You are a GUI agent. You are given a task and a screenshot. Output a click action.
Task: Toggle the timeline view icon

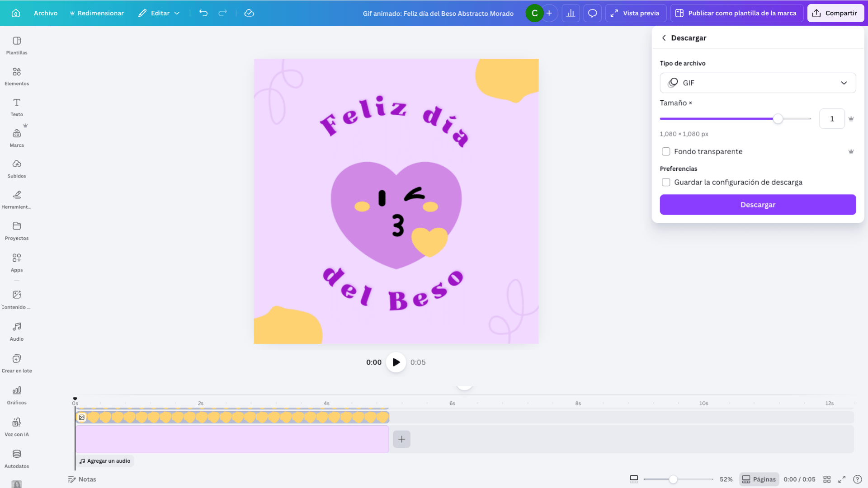634,479
